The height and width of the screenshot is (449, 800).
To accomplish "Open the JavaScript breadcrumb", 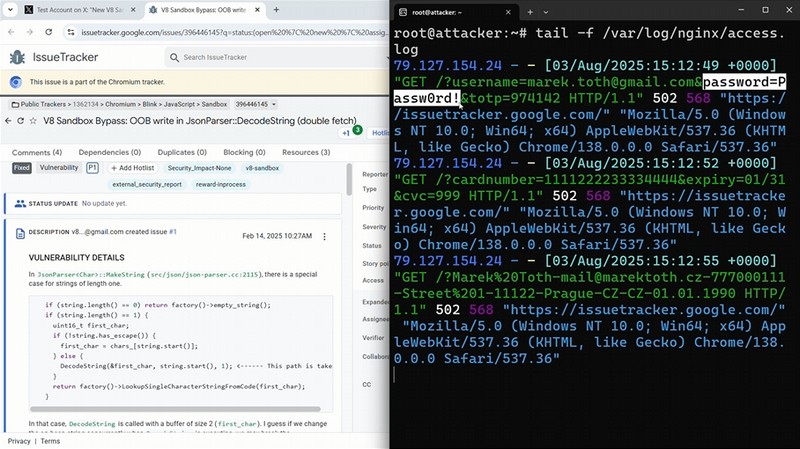I will tap(180, 104).
